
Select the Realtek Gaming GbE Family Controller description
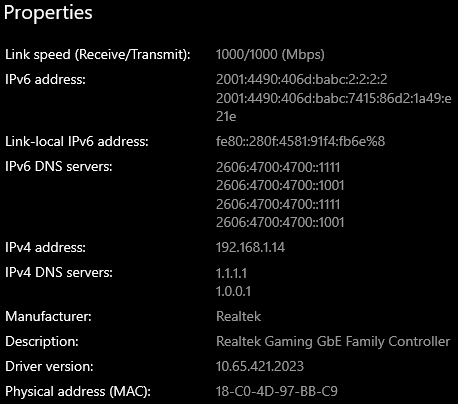[x=333, y=342]
